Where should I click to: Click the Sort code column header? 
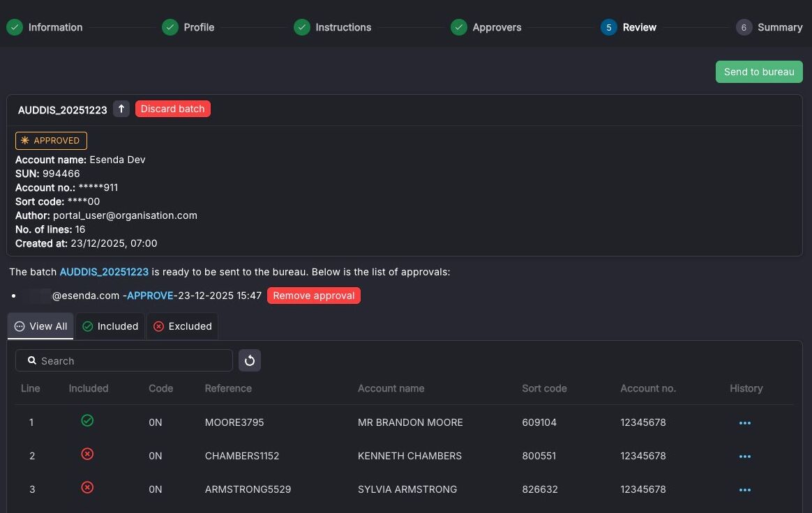pos(544,388)
